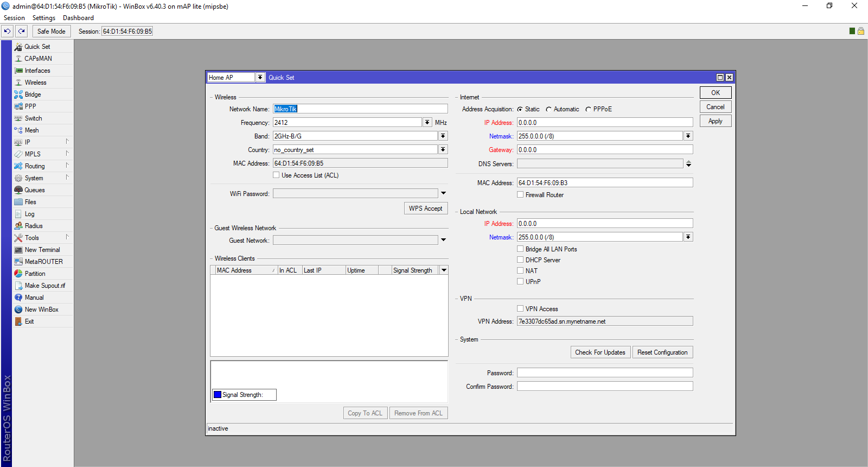
Task: Open the Local Network Netmask dropdown
Action: coord(688,237)
